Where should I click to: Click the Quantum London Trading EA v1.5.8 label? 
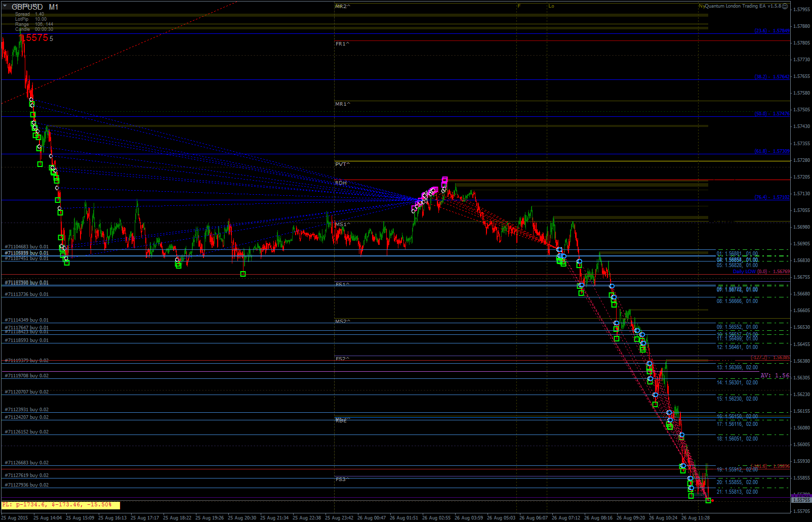click(x=743, y=6)
